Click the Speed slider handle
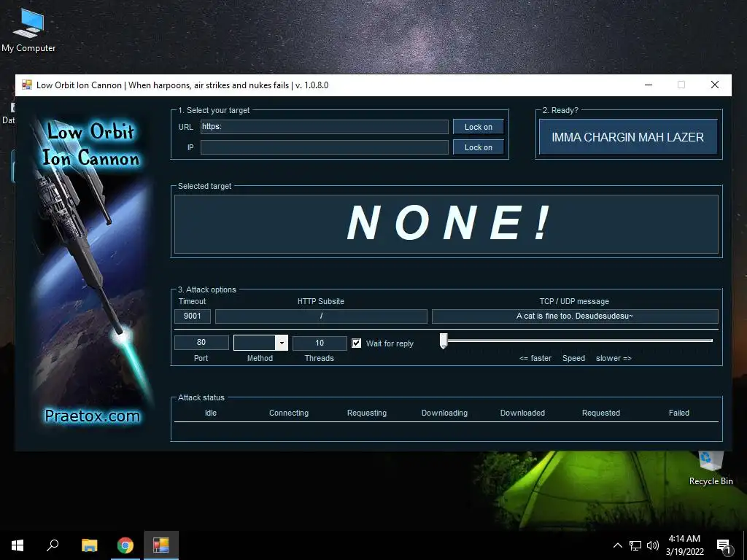Image resolution: width=747 pixels, height=560 pixels. tap(444, 341)
